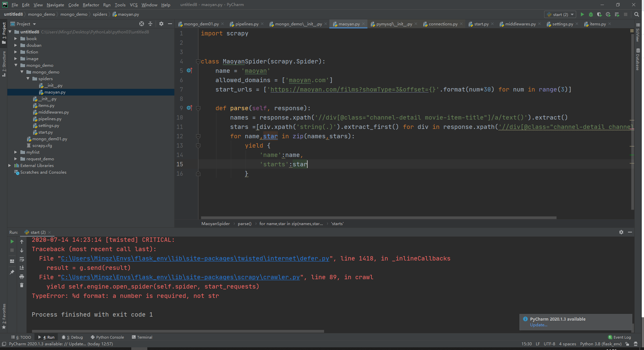Select items.py in project tree
Screen dimensions: 644x350
pos(46,105)
